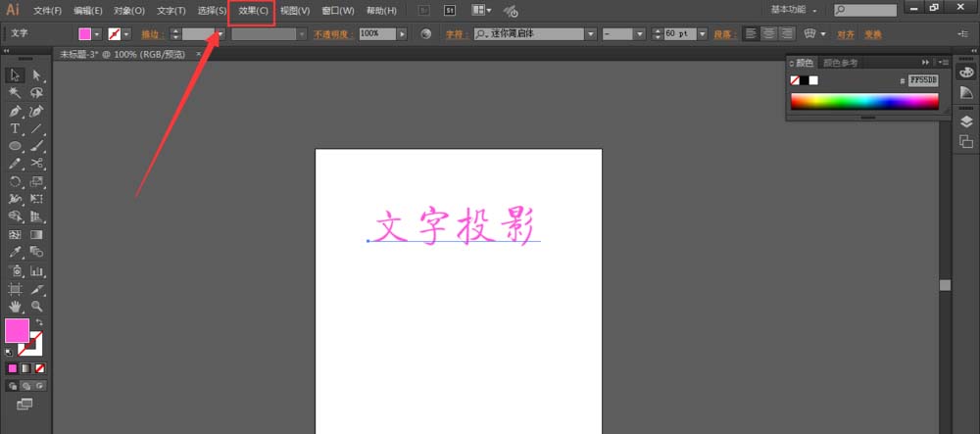
Task: Select the Pencil tool
Action: click(15, 164)
